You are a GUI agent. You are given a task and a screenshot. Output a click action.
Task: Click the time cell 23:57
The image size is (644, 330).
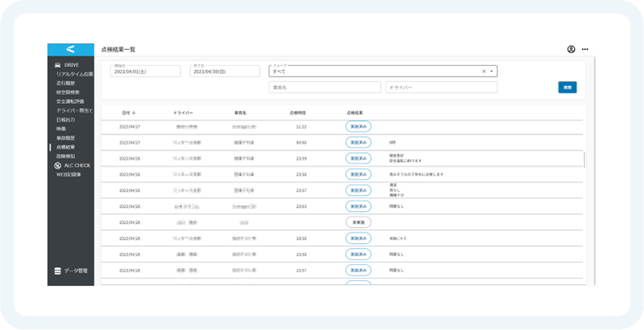[x=301, y=191]
